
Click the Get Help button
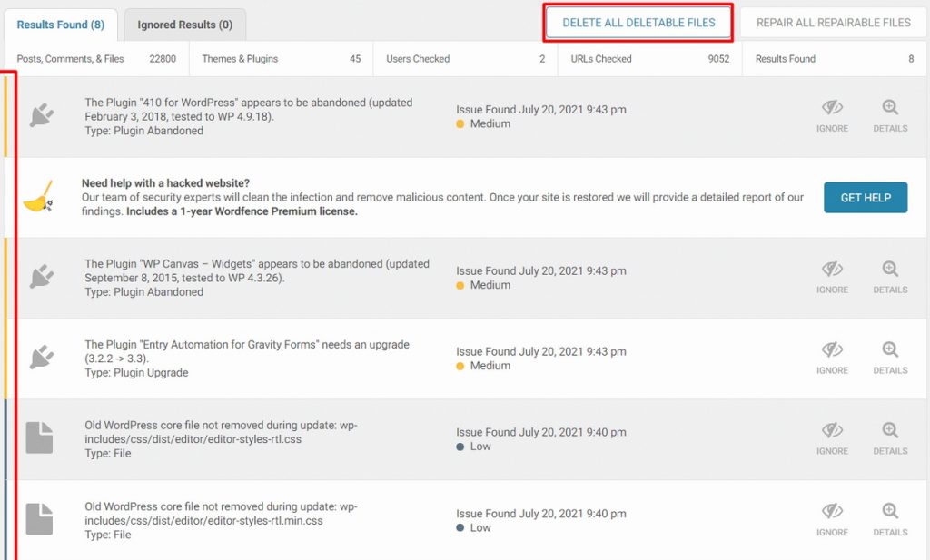pyautogui.click(x=865, y=197)
